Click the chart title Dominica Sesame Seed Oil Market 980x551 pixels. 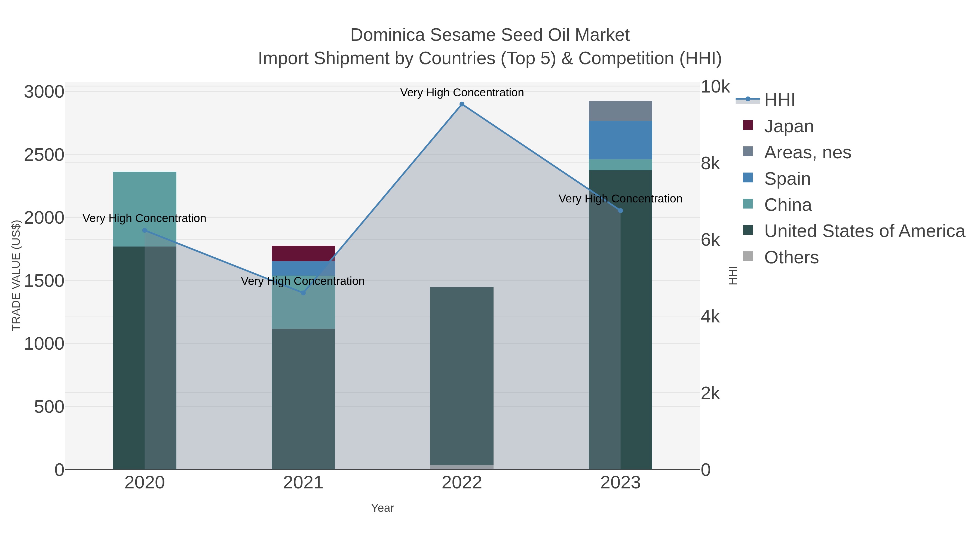pyautogui.click(x=490, y=35)
